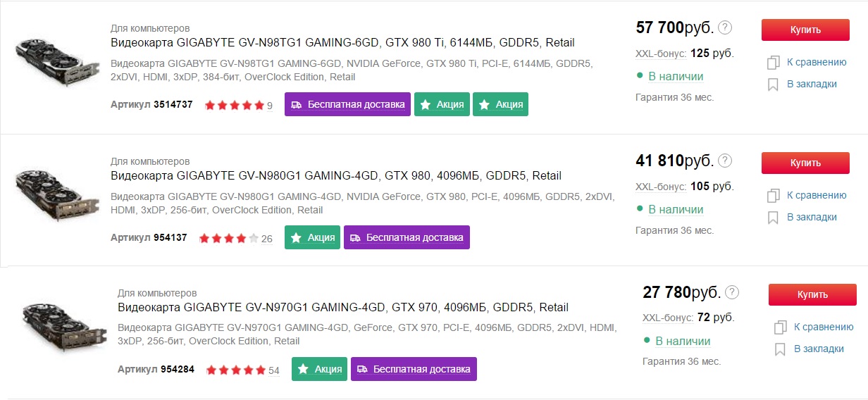868x400 pixels.
Task: Open GV-N98TG1 GAMING-6GD product title link
Action: point(342,42)
